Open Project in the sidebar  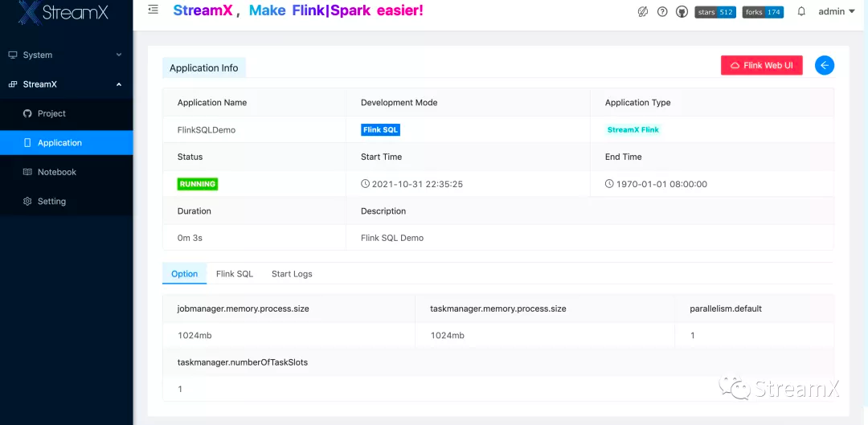(51, 113)
